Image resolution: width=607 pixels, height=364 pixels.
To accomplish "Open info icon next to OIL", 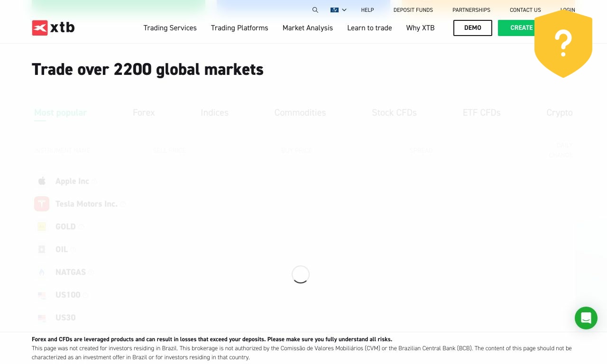I will click(73, 249).
